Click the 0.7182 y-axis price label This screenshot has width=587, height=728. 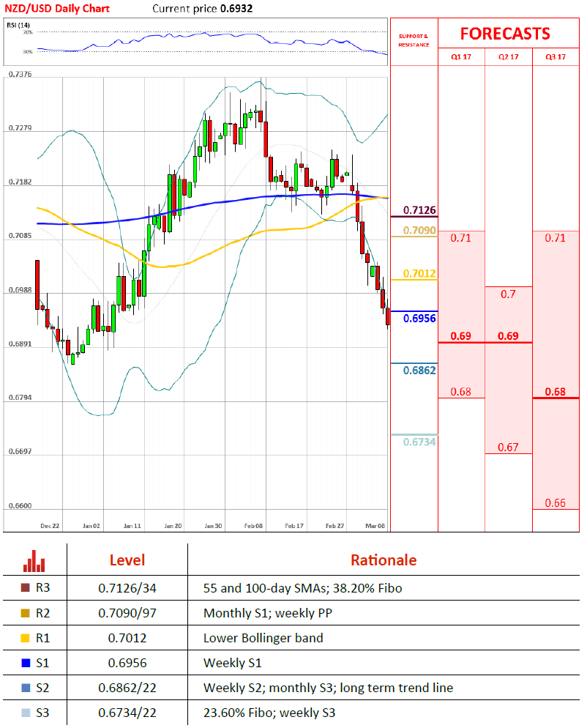pos(20,182)
